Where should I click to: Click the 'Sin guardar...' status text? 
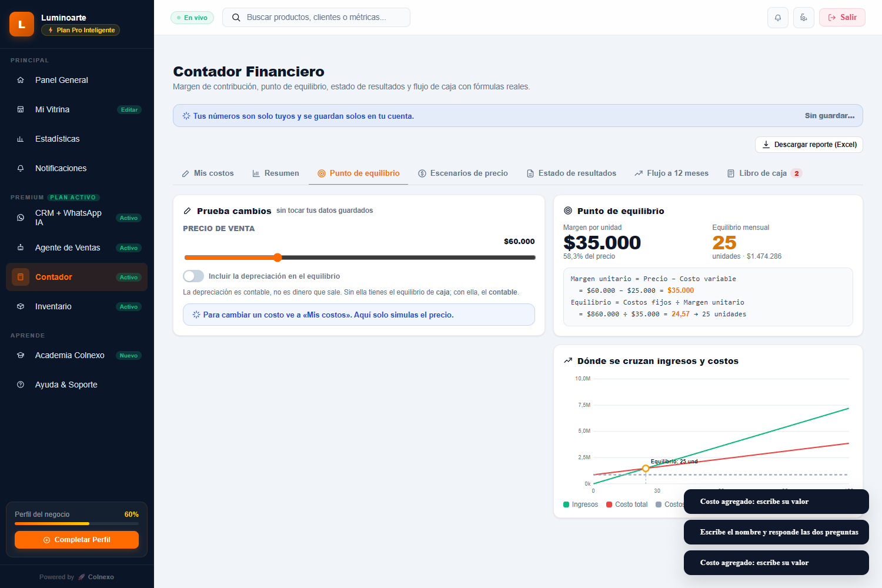click(830, 116)
